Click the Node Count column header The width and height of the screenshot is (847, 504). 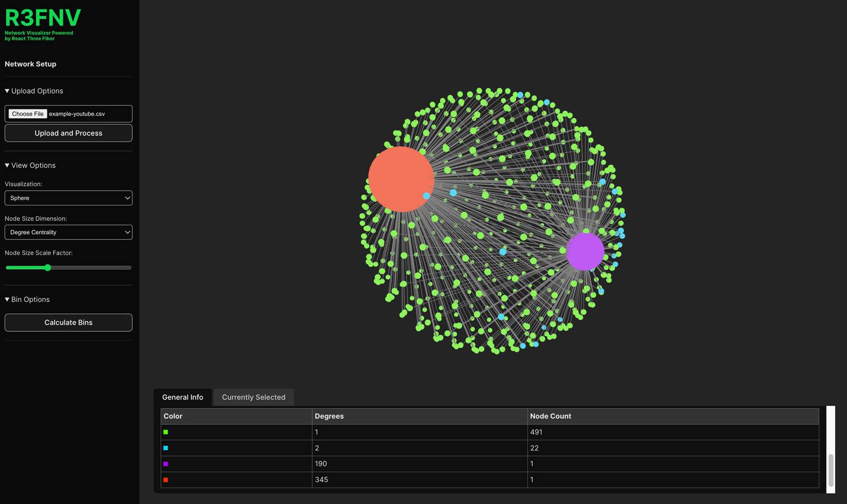(x=551, y=417)
